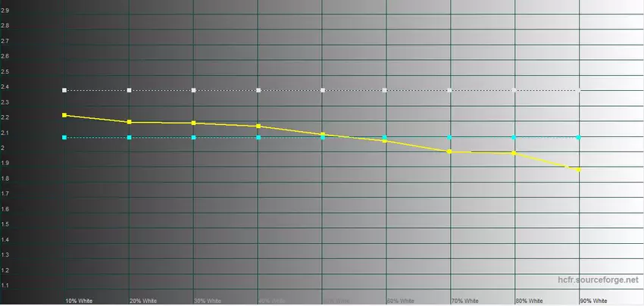This screenshot has height=306, width=644.
Task: Open the hcfr.sourceforge.net watermark link
Action: [598, 279]
